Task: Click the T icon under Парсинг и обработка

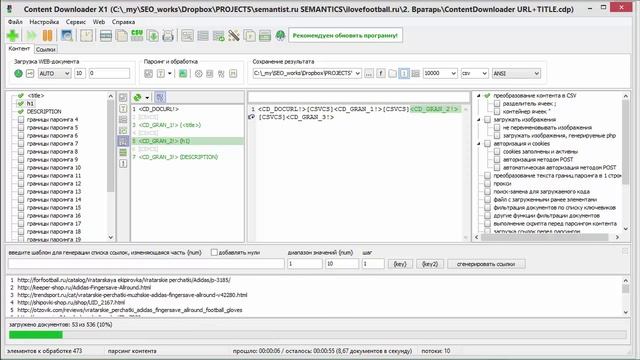Action: tap(160, 73)
